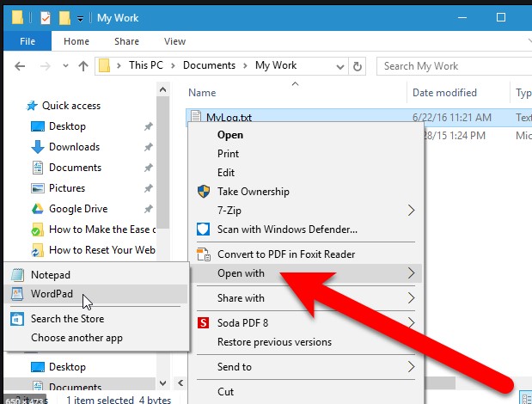Switch to the View ribbon tab
Screen dimensions: 532x404
174,41
